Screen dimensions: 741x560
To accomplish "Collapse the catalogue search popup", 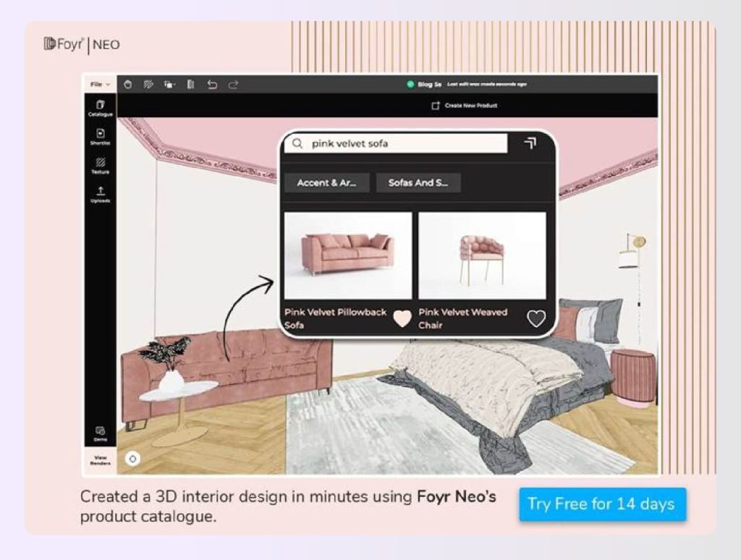I will (530, 143).
